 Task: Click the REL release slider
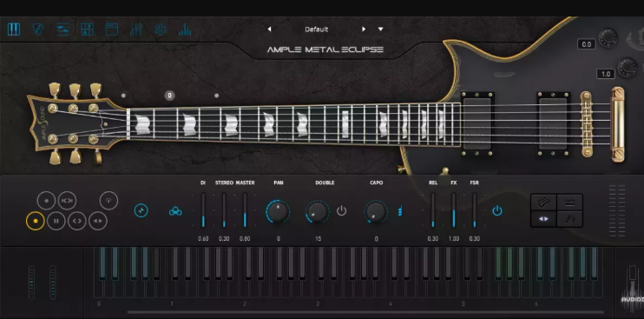pos(432,210)
